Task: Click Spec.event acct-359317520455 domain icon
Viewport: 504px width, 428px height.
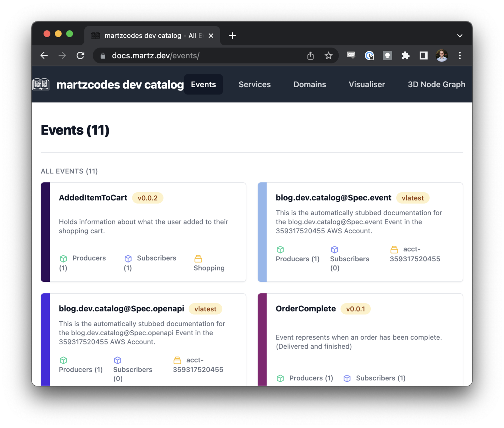Action: (x=394, y=250)
